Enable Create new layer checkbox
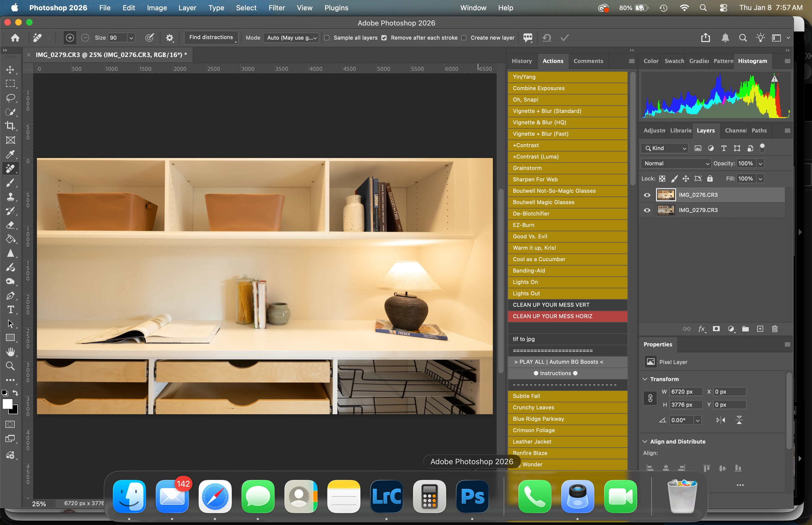 [464, 37]
